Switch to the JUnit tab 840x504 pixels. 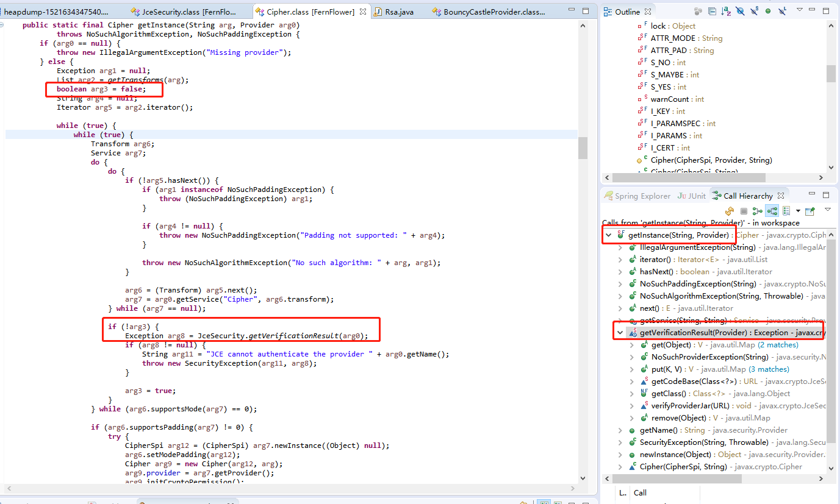click(691, 196)
